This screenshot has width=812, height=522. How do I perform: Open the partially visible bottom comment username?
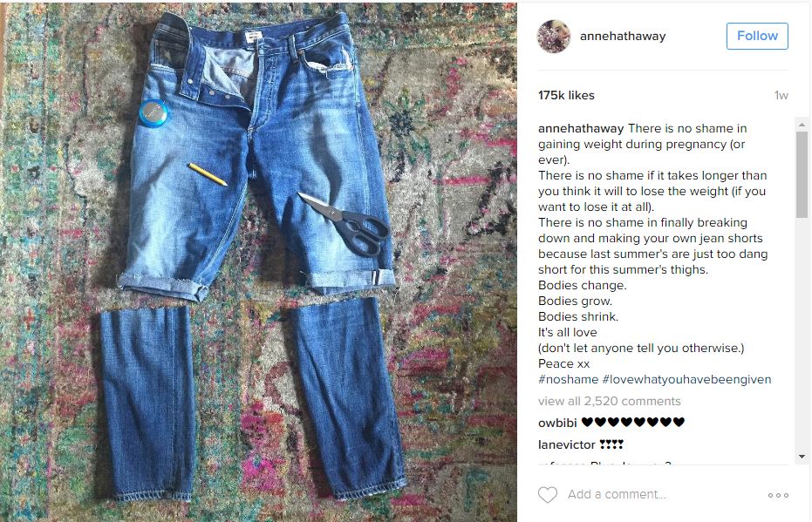562,463
